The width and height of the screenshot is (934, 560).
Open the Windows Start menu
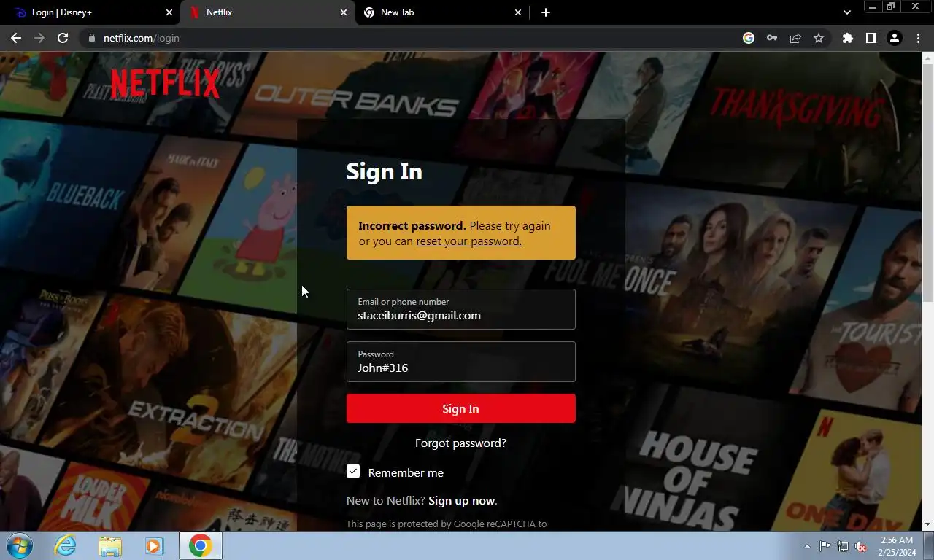[19, 545]
